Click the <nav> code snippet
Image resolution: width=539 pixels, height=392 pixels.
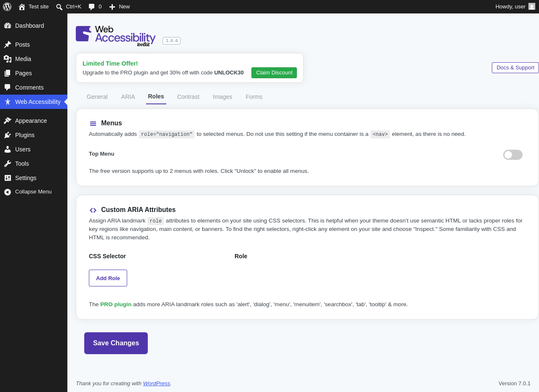coord(380,134)
